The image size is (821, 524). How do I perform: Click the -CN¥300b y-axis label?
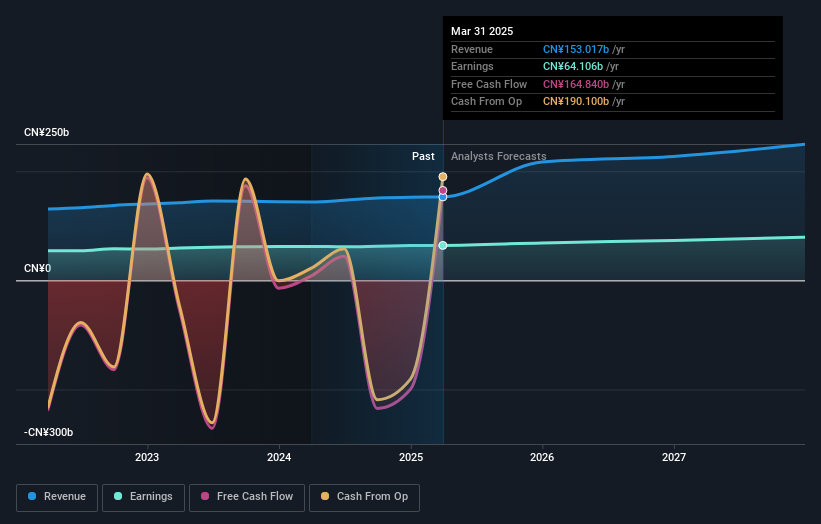pyautogui.click(x=48, y=432)
